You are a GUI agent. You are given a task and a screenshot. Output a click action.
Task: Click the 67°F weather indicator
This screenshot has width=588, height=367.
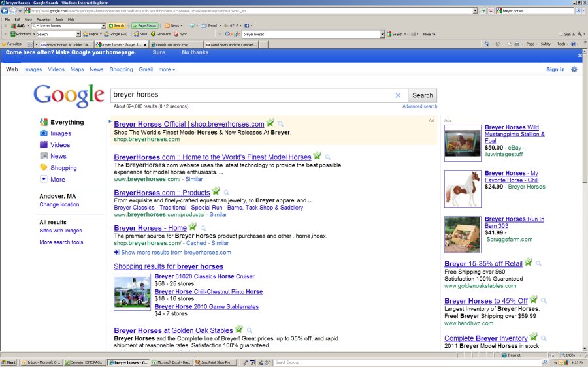(231, 25)
